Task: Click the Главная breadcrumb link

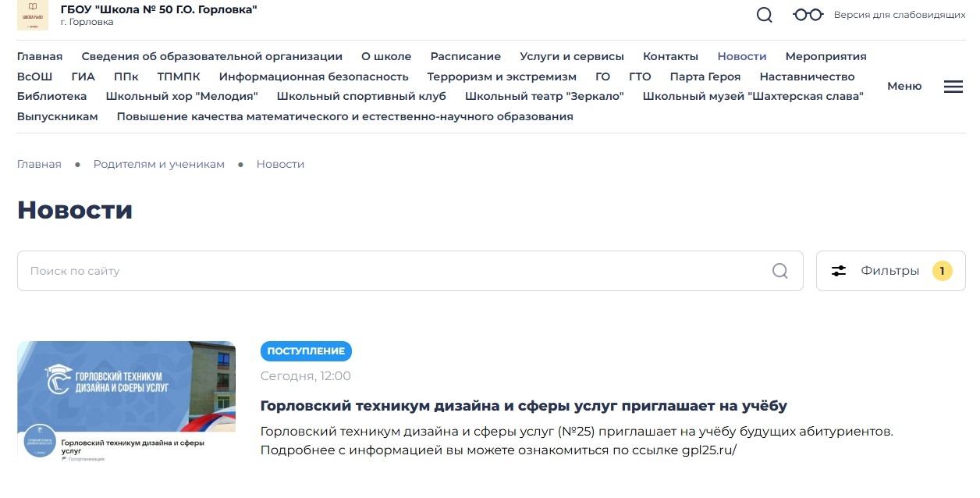Action: (x=39, y=164)
